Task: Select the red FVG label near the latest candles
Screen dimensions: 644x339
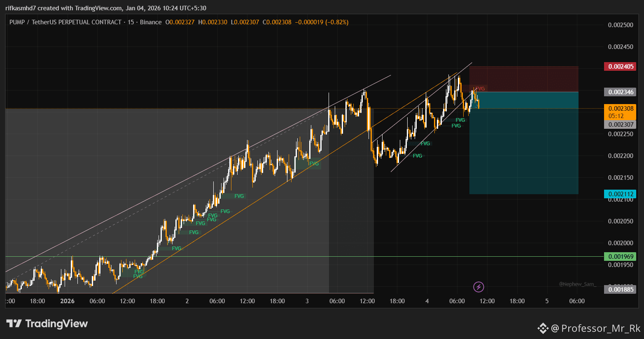Action: coord(480,89)
